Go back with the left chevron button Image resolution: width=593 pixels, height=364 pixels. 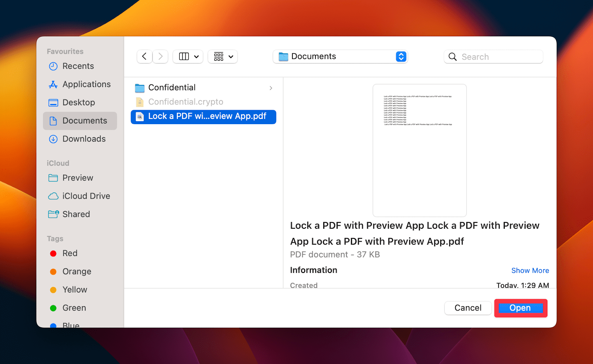tap(145, 56)
